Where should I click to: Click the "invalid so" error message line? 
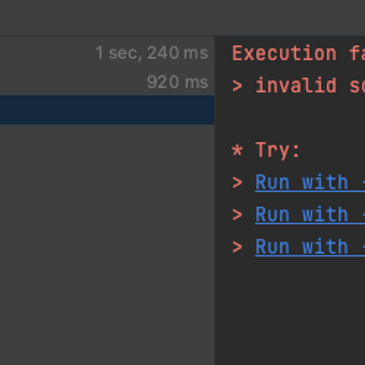click(x=298, y=86)
